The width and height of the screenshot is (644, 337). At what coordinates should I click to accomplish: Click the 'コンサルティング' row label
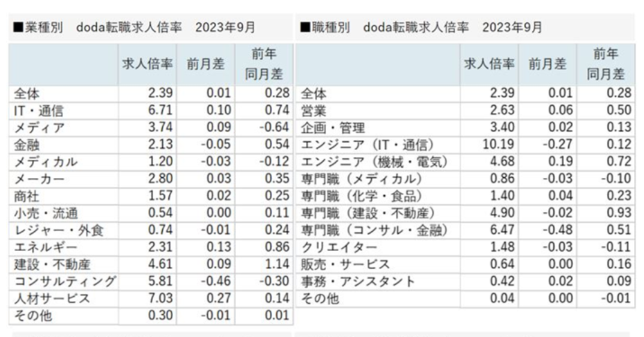(65, 282)
